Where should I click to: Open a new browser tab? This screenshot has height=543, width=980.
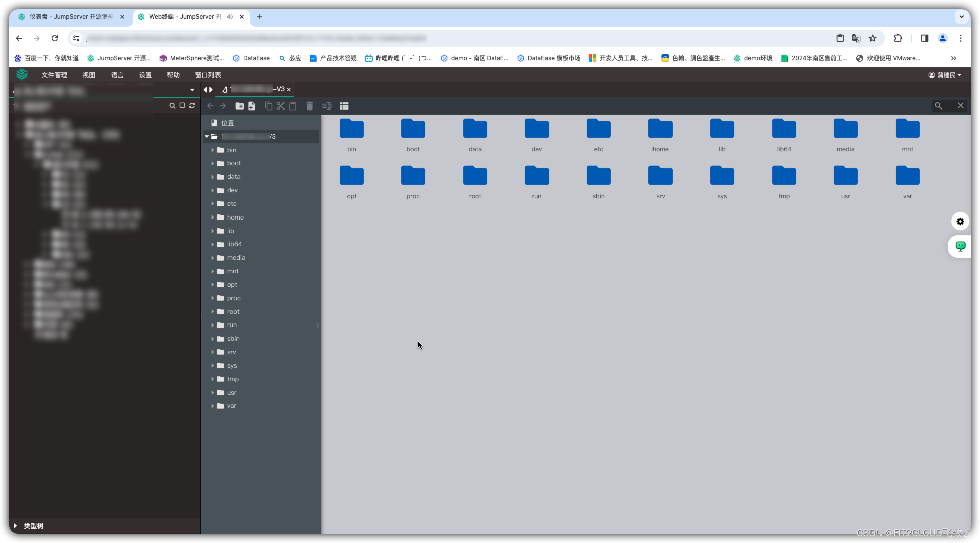pyautogui.click(x=260, y=17)
